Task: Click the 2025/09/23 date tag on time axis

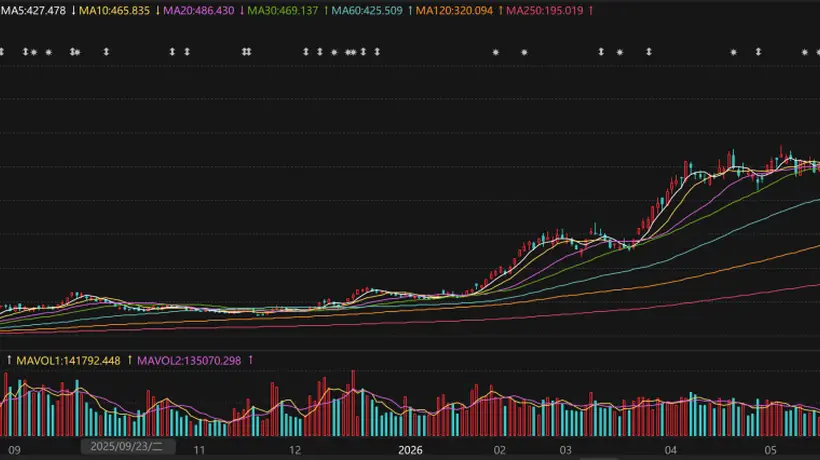Action: click(x=128, y=446)
